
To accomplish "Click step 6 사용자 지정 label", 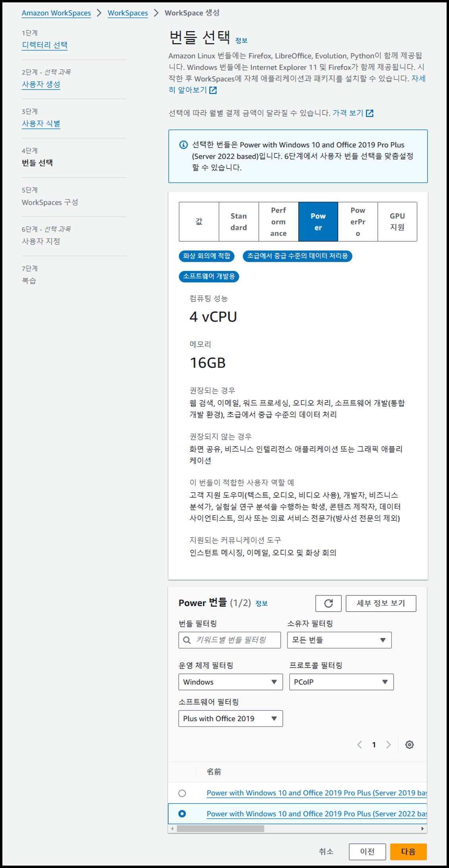I will (41, 241).
